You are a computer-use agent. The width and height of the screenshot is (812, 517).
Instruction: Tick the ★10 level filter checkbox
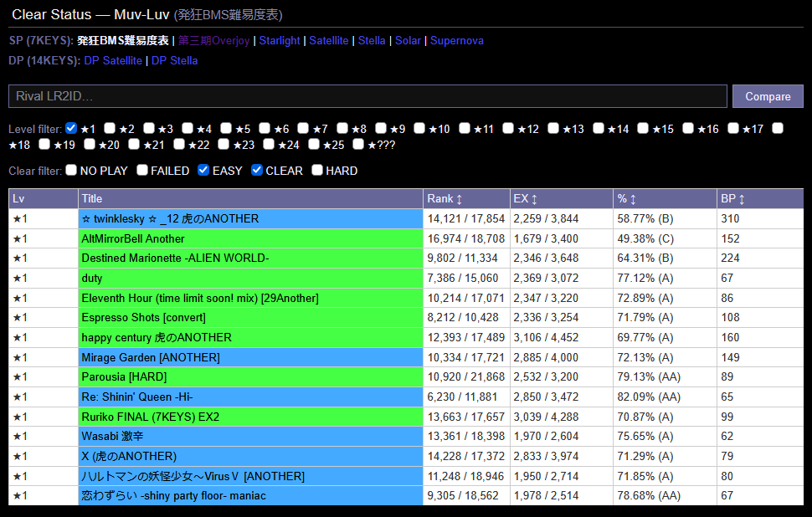pyautogui.click(x=419, y=128)
